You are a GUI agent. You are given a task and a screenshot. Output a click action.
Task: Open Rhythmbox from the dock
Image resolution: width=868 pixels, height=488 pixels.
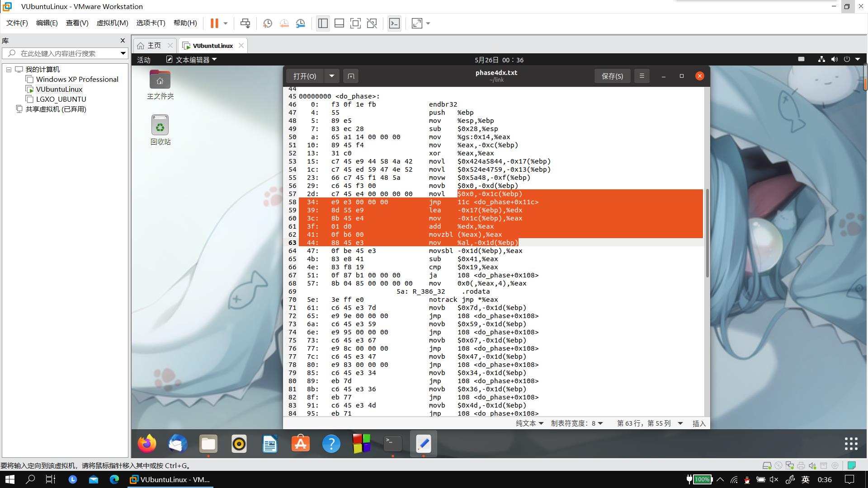point(239,444)
